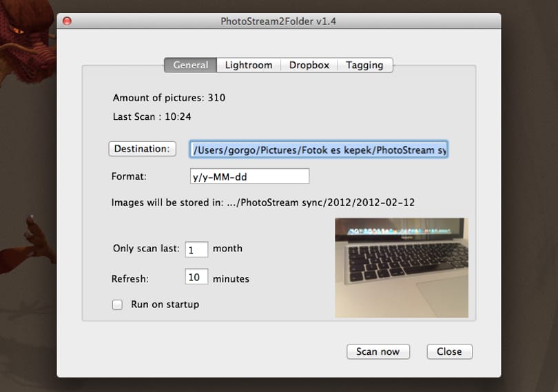Close window with red title bar button
Image resolution: width=558 pixels, height=392 pixels.
click(x=67, y=21)
